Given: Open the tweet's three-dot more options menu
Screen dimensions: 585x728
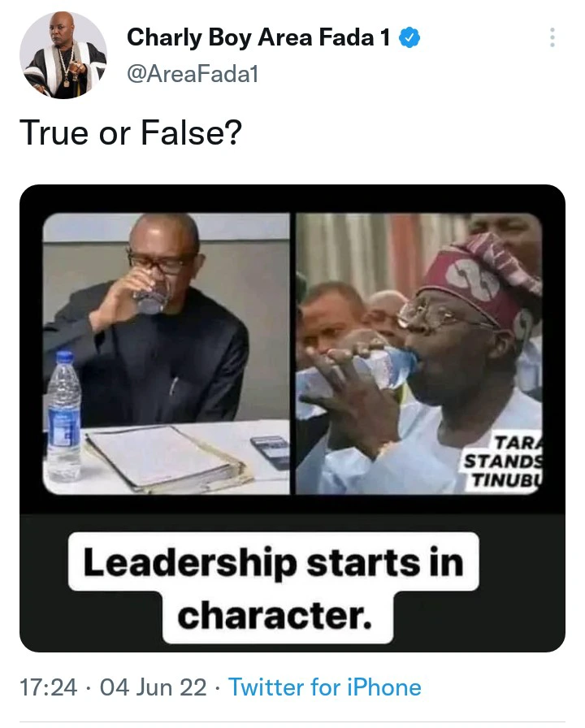Looking at the screenshot, I should pyautogui.click(x=552, y=37).
